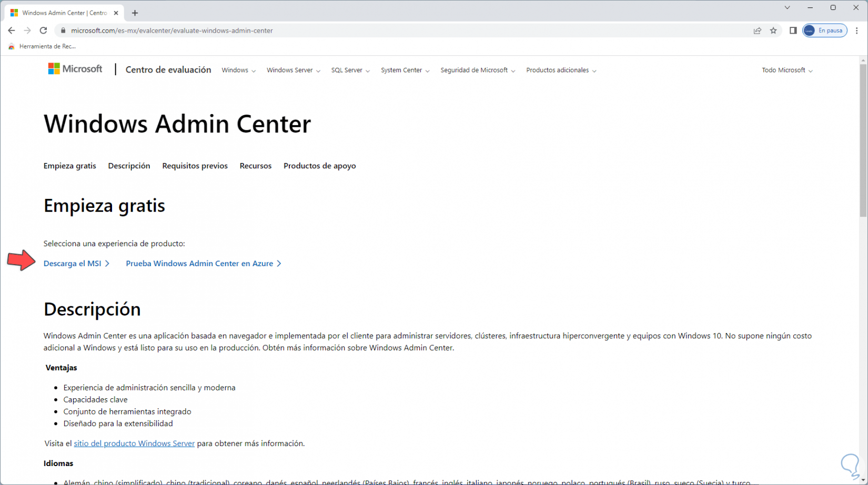The width and height of the screenshot is (868, 485).
Task: Reload the current page
Action: click(43, 31)
